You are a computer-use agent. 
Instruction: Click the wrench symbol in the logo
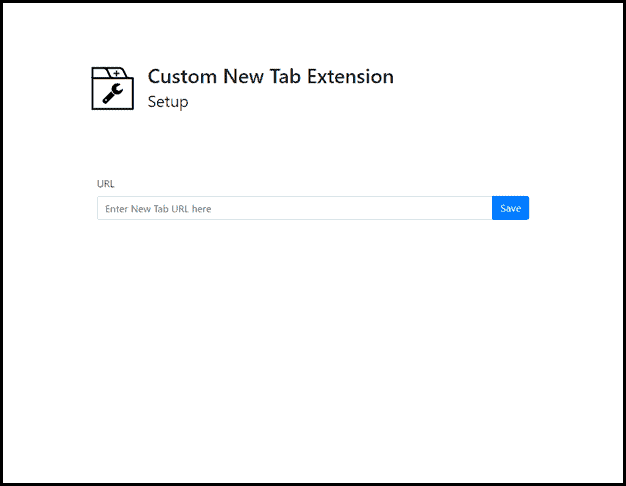(x=112, y=95)
